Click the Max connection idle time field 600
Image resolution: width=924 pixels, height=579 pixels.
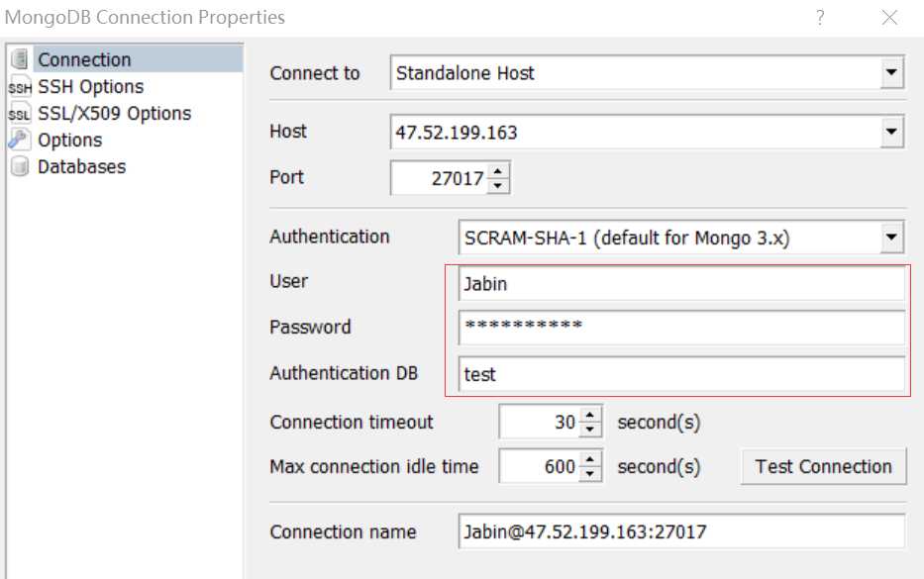pyautogui.click(x=539, y=466)
